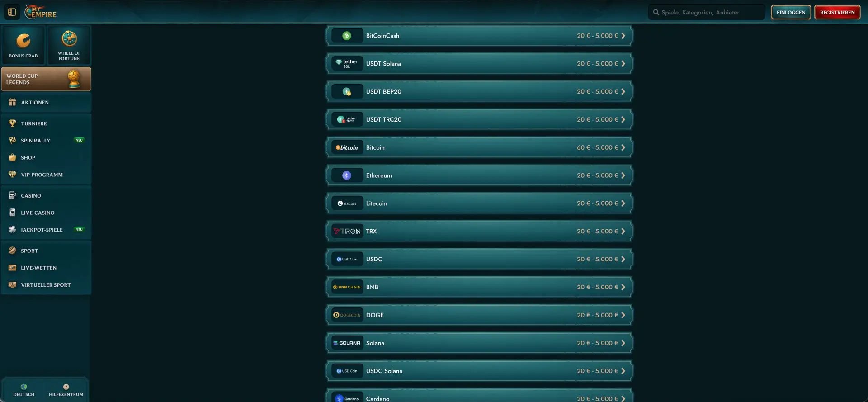Click the Ethereum coin logo

click(347, 175)
